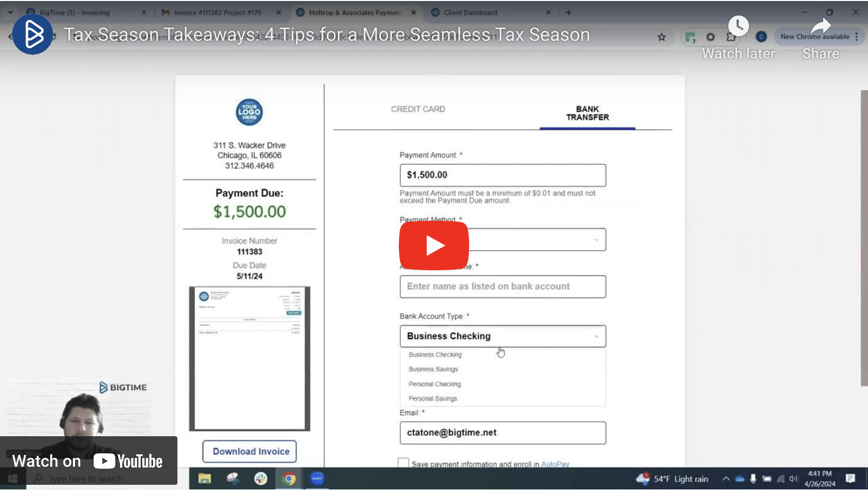This screenshot has height=491, width=868.
Task: Open Google Chrome from the taskbar
Action: coord(289,479)
